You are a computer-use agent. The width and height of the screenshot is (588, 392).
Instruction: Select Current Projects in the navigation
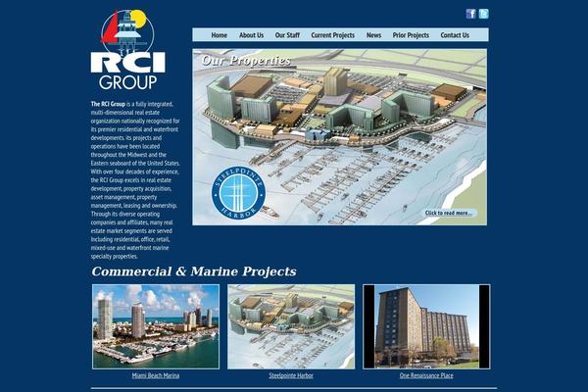point(332,35)
